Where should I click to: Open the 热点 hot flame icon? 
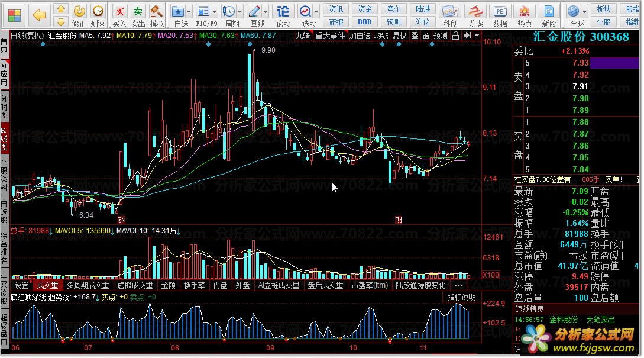click(525, 15)
